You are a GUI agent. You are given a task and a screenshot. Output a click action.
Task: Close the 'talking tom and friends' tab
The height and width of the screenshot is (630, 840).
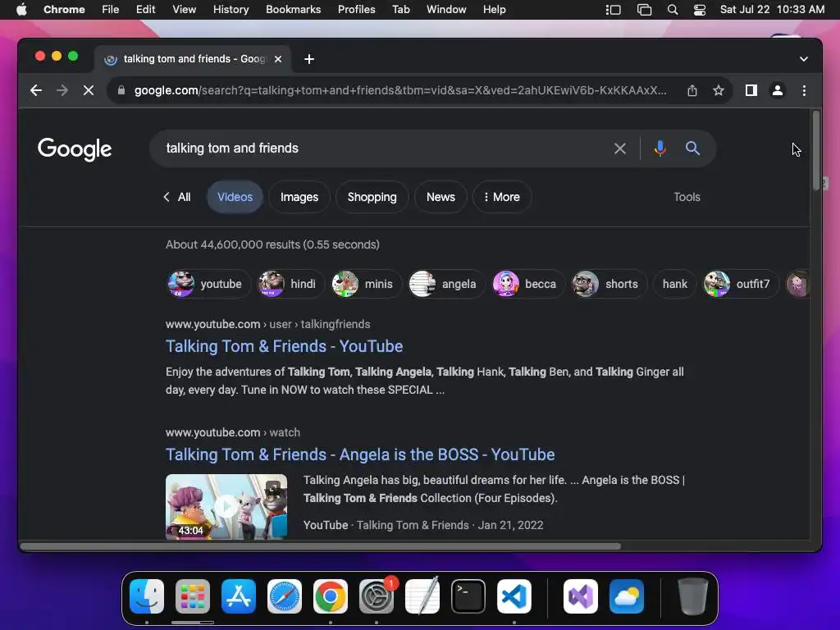tap(278, 59)
